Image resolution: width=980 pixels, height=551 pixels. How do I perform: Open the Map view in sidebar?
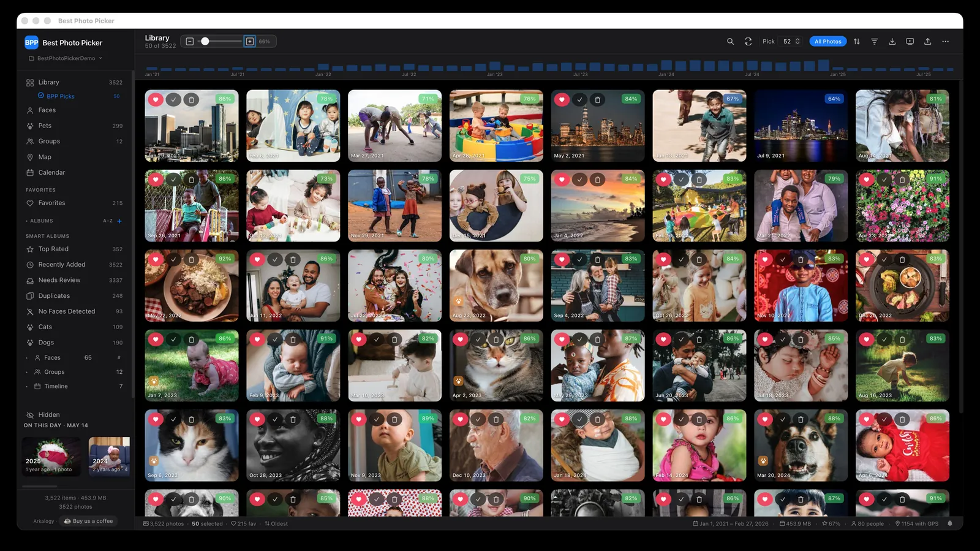(74, 157)
